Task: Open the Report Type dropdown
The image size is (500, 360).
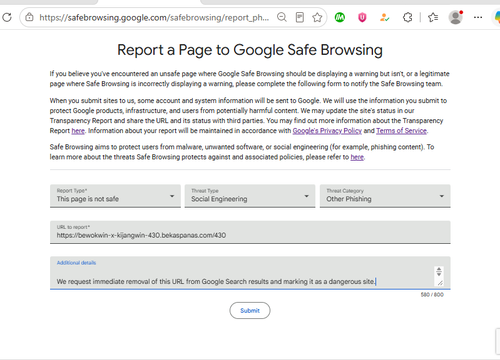Action: tap(115, 196)
